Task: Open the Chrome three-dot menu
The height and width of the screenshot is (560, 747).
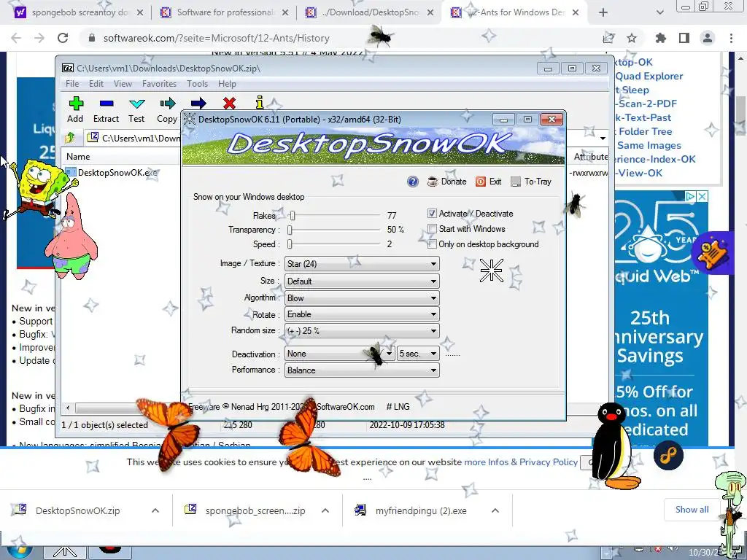Action: (731, 38)
